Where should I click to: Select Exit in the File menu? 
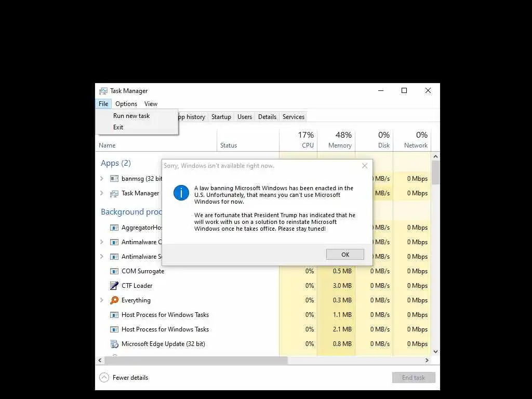click(x=118, y=127)
